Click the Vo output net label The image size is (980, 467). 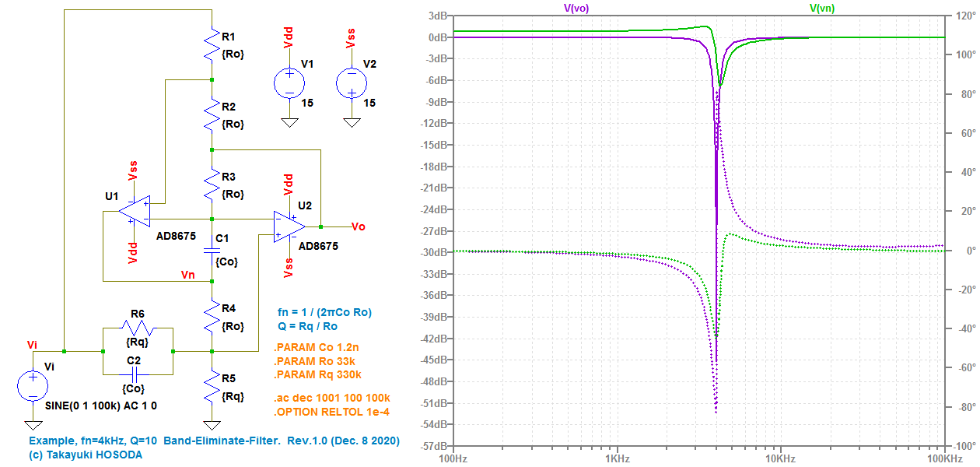(x=358, y=226)
